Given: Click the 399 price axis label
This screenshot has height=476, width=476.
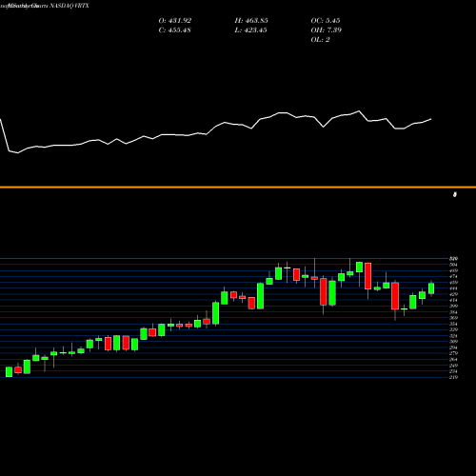Looking at the screenshot, I should [x=454, y=307].
